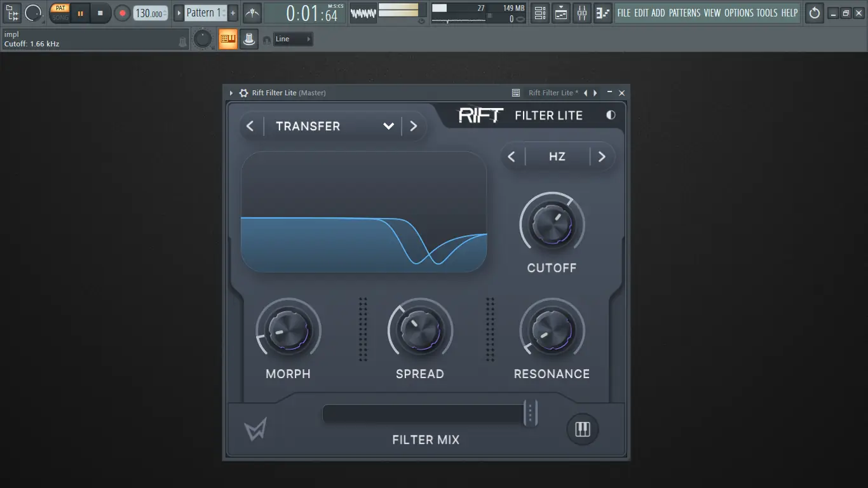This screenshot has height=488, width=868.
Task: Click the keyboard icon in Rift Filter Lite
Action: (581, 429)
